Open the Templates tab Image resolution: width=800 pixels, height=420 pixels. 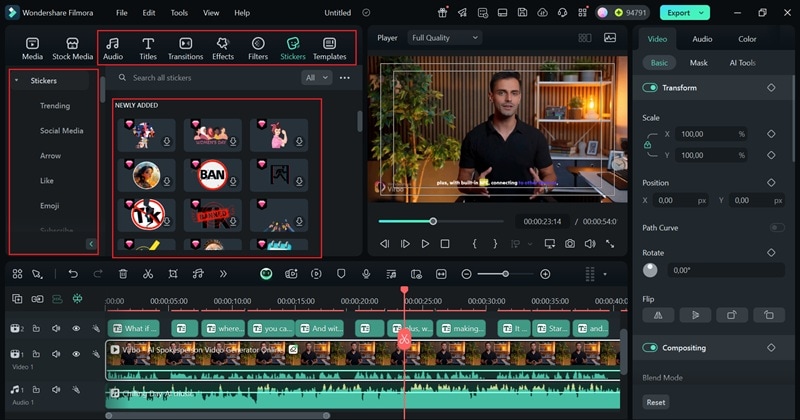330,49
